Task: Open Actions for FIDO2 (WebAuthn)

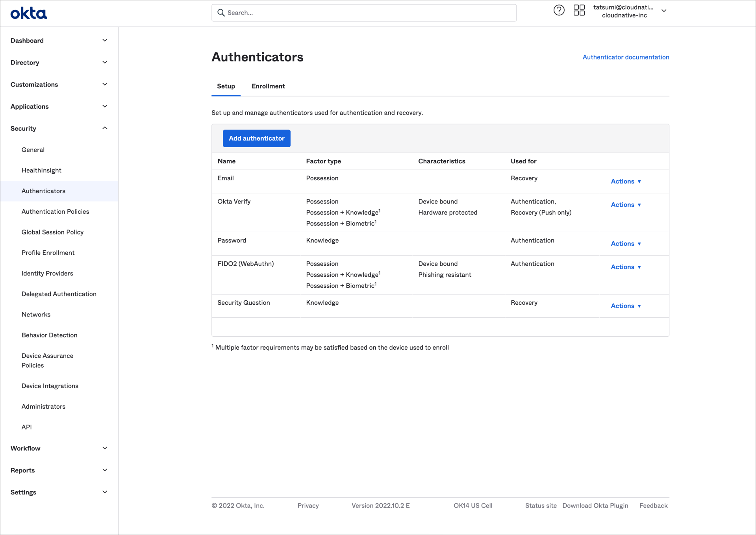Action: pos(625,267)
